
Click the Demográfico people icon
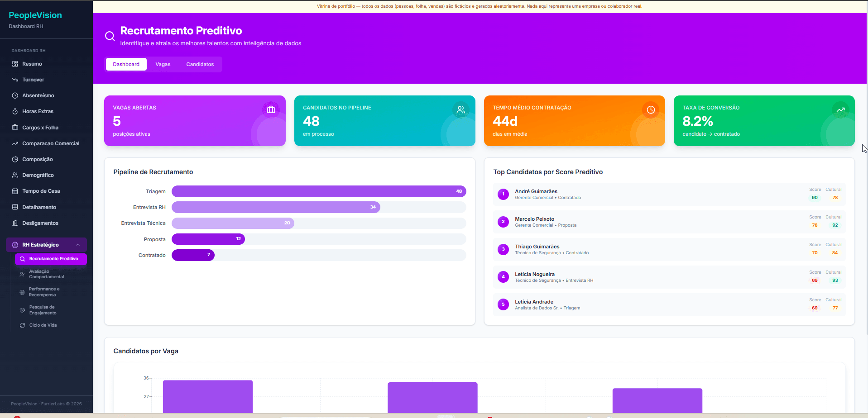pos(15,175)
